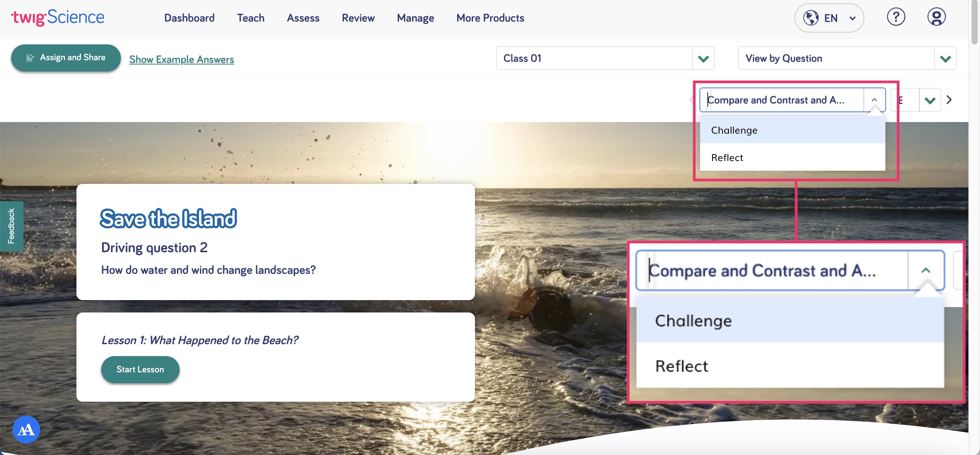980x455 pixels.
Task: Select Reflect option in dropdown list
Action: click(x=792, y=158)
